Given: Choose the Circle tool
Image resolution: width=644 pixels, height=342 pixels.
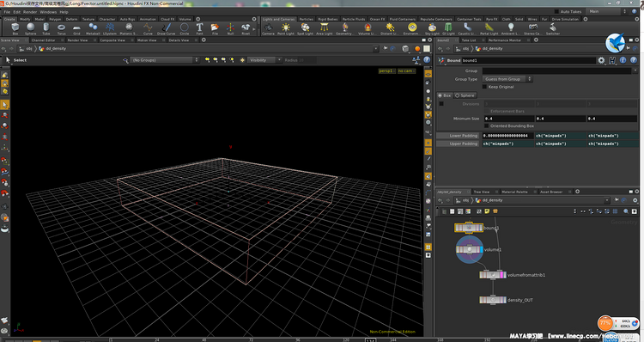Looking at the screenshot, I should click(185, 28).
